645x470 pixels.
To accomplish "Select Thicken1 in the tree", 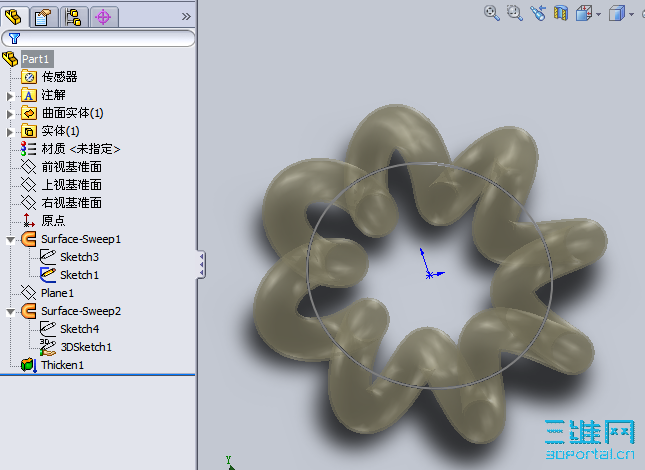I will coord(62,365).
